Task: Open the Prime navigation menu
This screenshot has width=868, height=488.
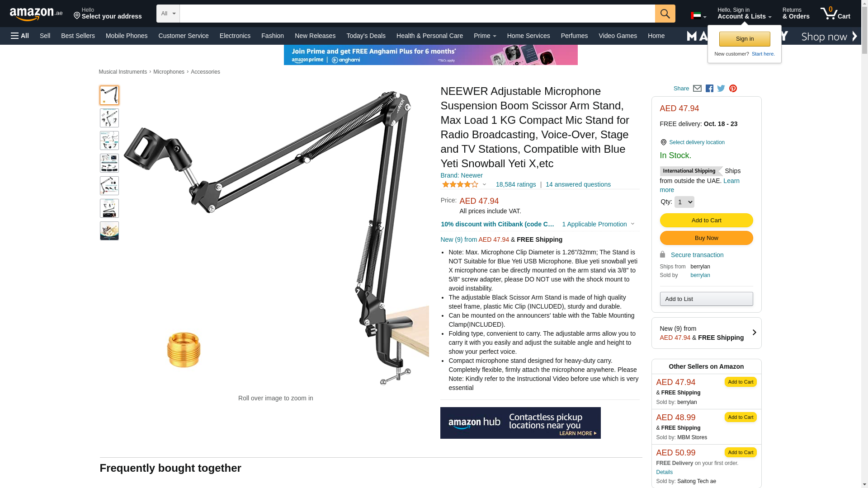Action: [485, 36]
